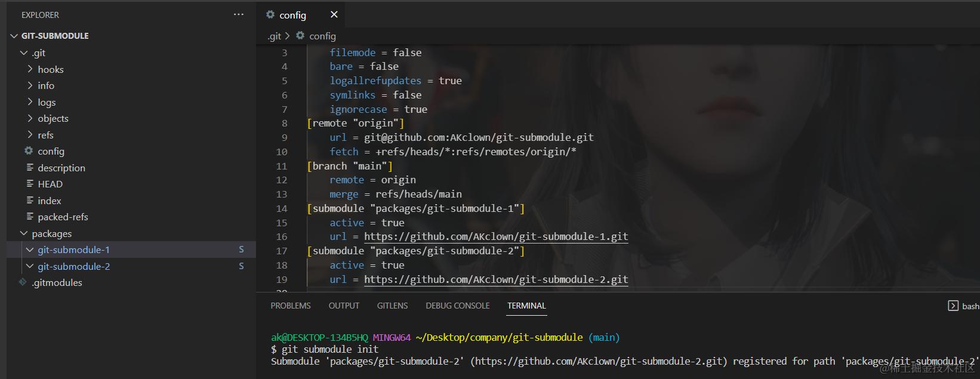
Task: Select bash terminal profile label
Action: 970,306
